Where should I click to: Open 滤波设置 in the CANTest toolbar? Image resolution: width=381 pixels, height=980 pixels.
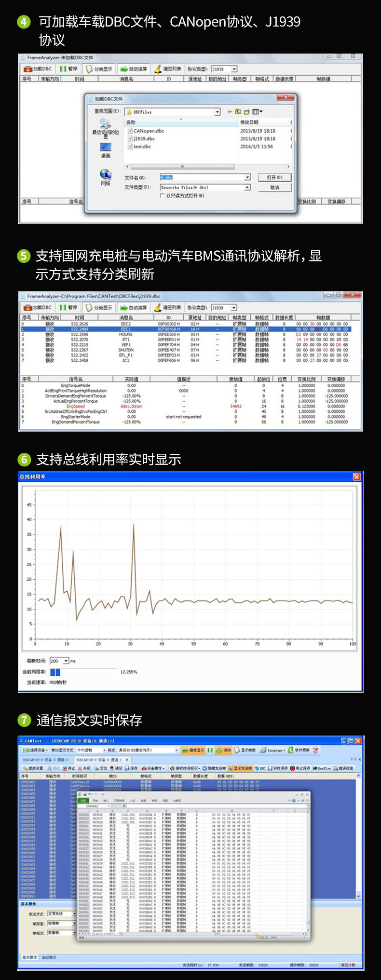(33, 768)
